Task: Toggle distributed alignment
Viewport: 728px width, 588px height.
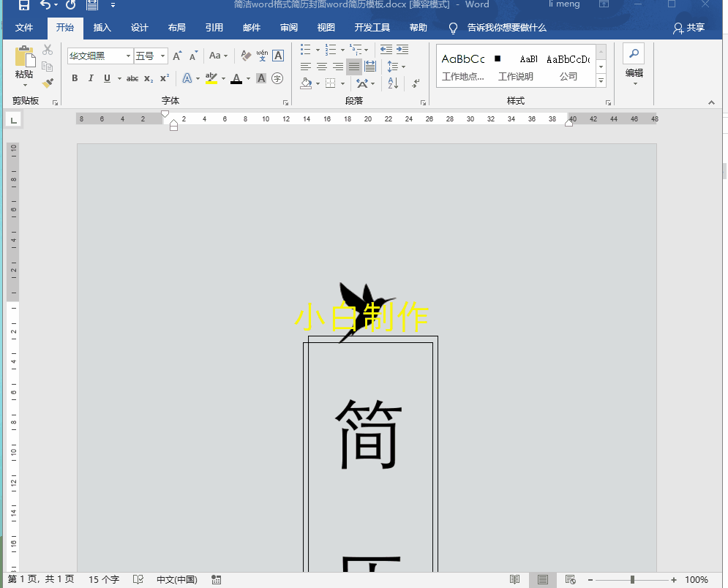Action: coord(370,67)
